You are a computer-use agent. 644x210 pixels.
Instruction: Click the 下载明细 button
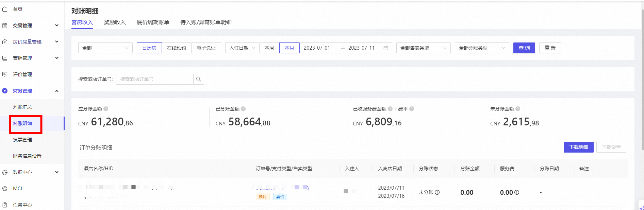pos(578,147)
